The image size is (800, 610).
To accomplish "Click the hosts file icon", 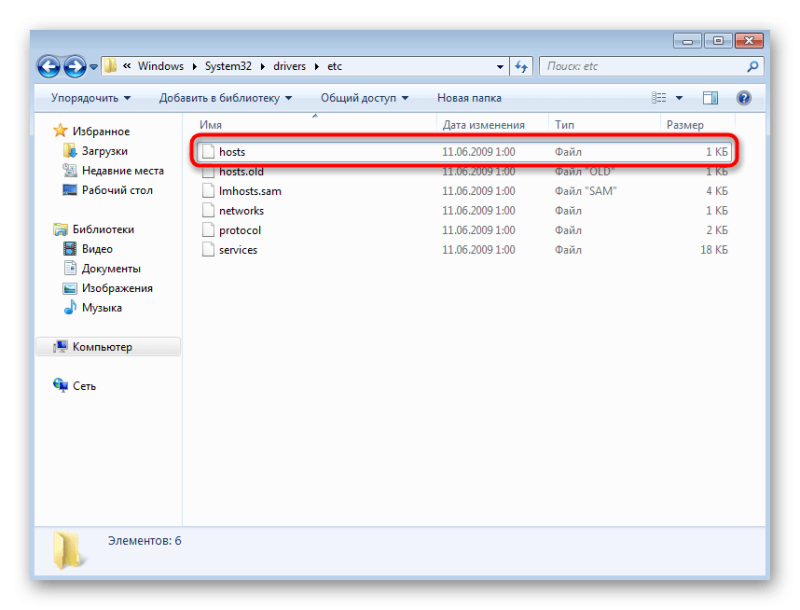I will tap(208, 151).
